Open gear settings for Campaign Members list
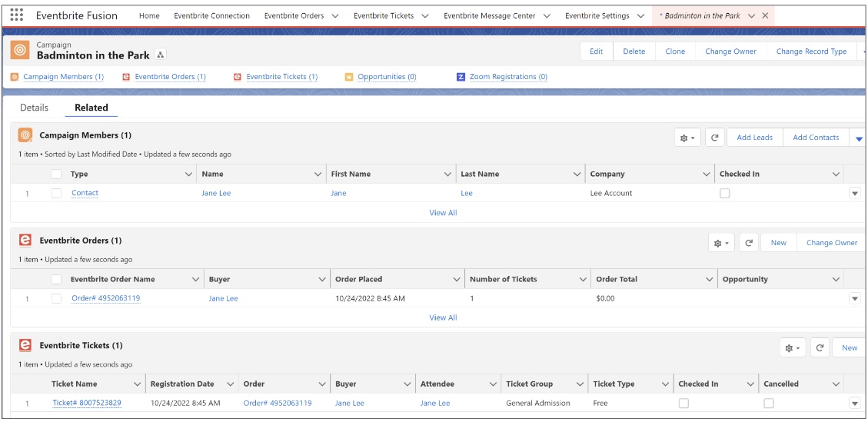868x422 pixels. coord(687,138)
